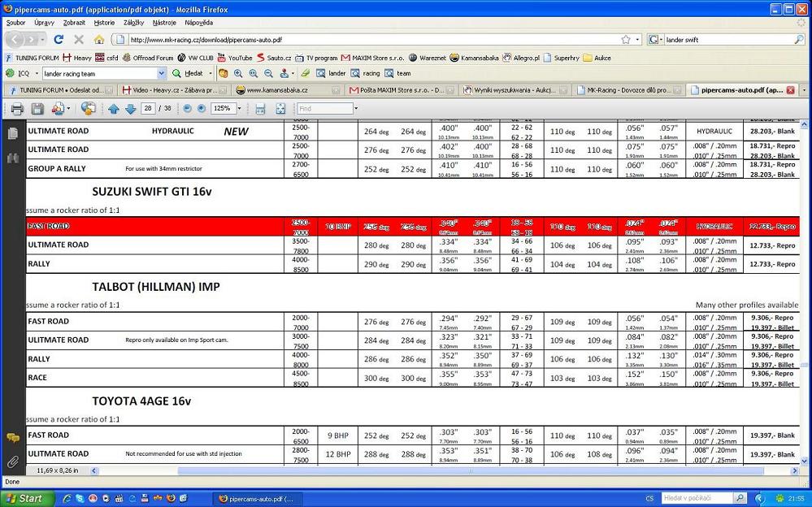
Task: Click the PDF zoom in plus button
Action: pos(202,108)
